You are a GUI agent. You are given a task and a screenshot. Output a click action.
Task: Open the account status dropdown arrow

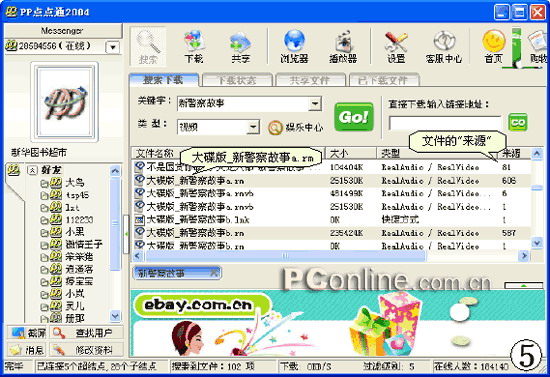click(x=113, y=47)
